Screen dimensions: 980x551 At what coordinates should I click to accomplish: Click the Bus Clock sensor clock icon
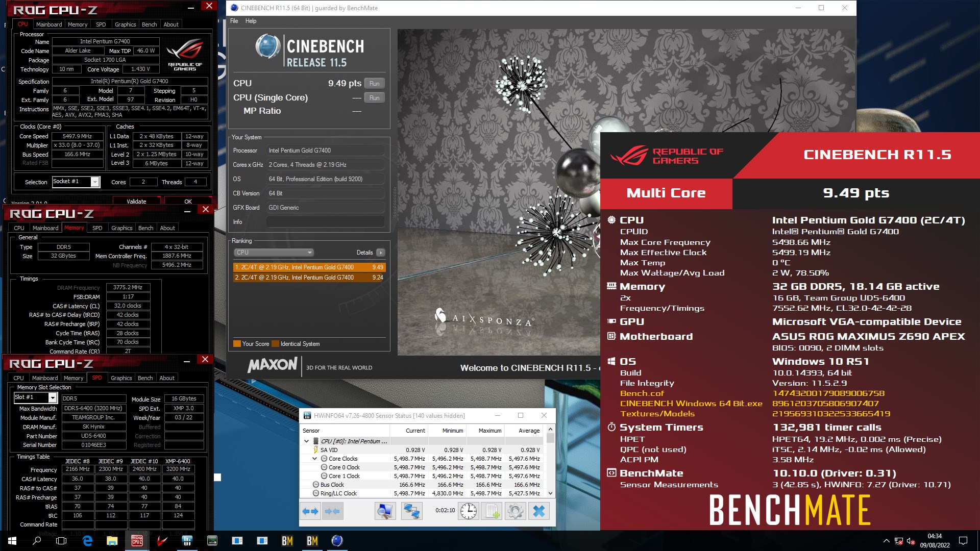(315, 485)
